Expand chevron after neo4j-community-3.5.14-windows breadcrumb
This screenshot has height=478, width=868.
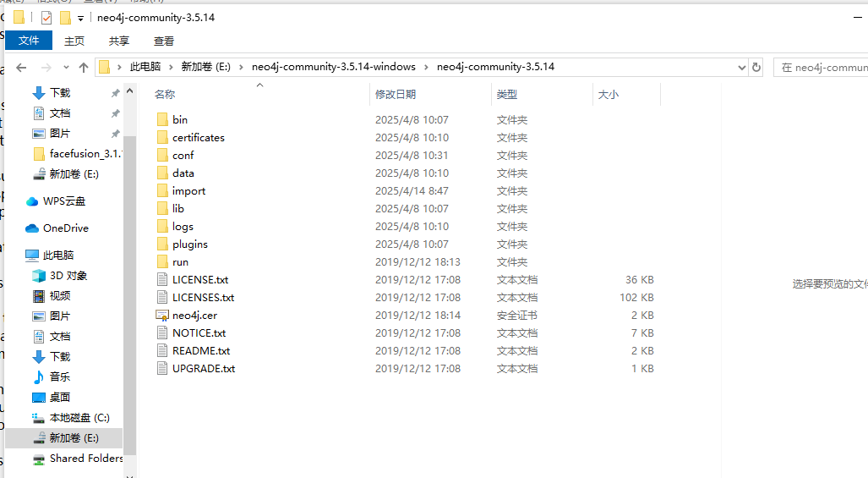[x=426, y=67]
